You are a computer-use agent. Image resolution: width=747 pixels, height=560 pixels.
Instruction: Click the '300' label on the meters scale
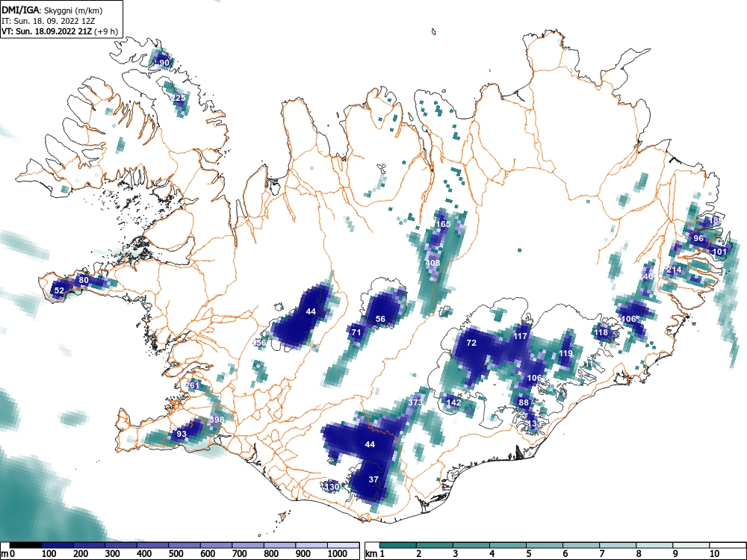(113, 554)
